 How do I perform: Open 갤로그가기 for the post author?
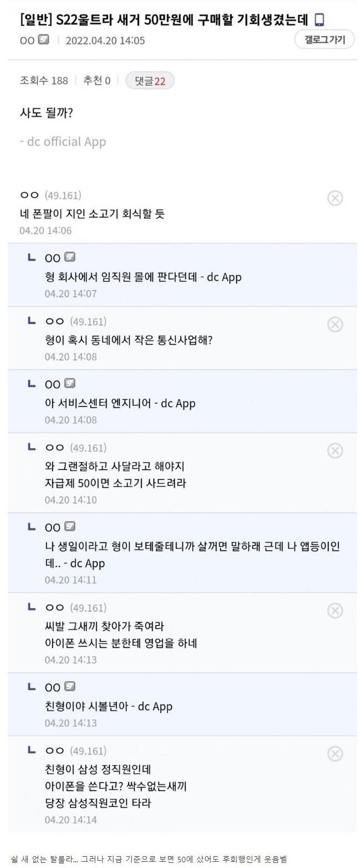(324, 40)
